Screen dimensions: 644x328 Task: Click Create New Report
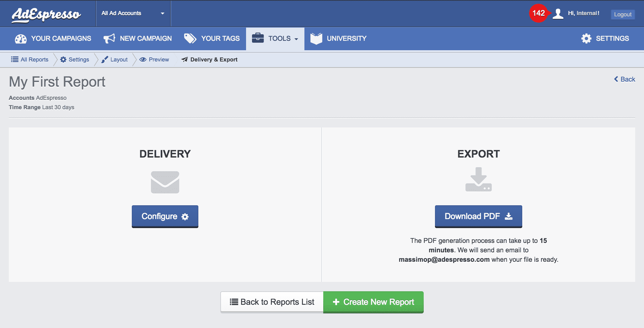point(373,302)
